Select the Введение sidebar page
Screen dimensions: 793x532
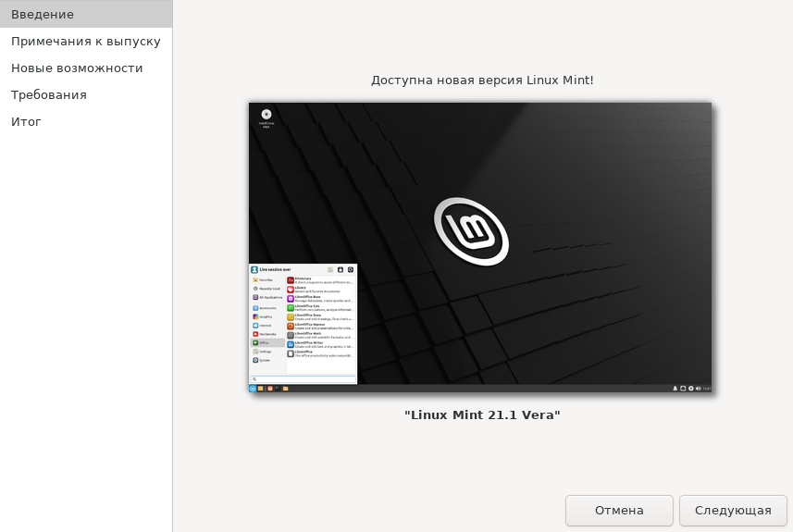(86, 14)
